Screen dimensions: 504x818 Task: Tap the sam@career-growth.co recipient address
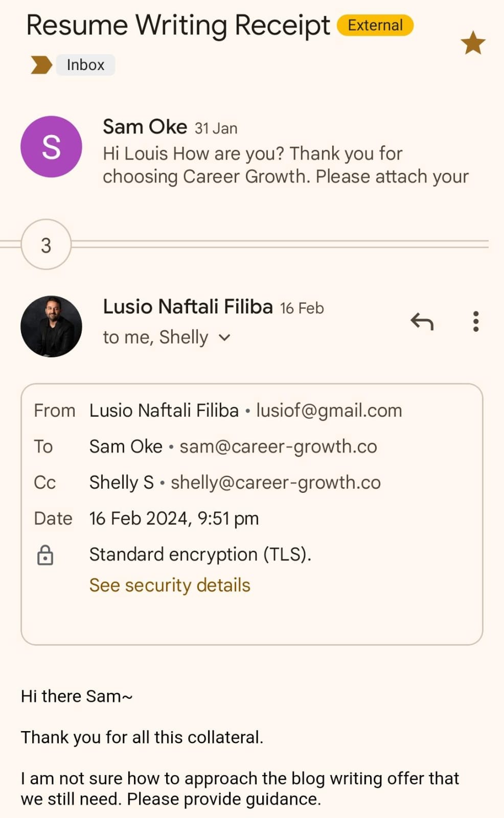(278, 446)
